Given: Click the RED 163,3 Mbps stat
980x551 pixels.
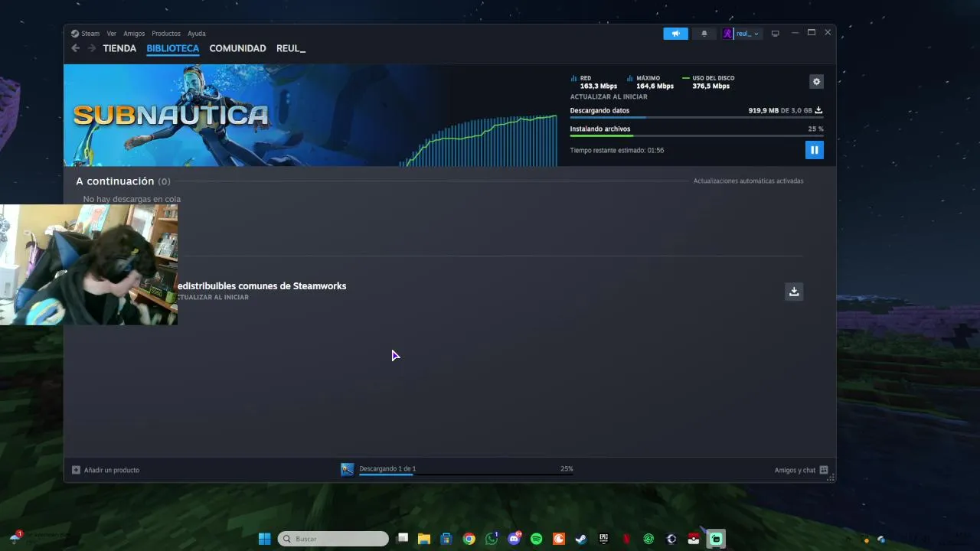Looking at the screenshot, I should 594,82.
